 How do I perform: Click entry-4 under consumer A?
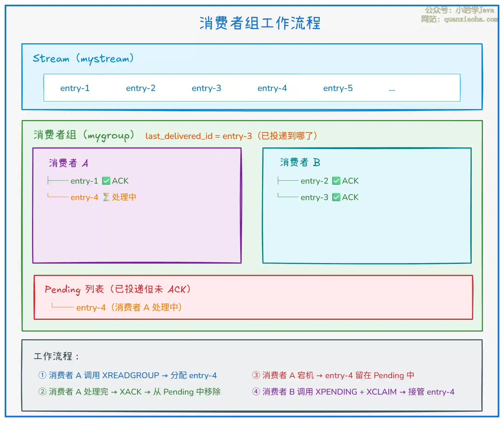pyautogui.click(x=84, y=197)
